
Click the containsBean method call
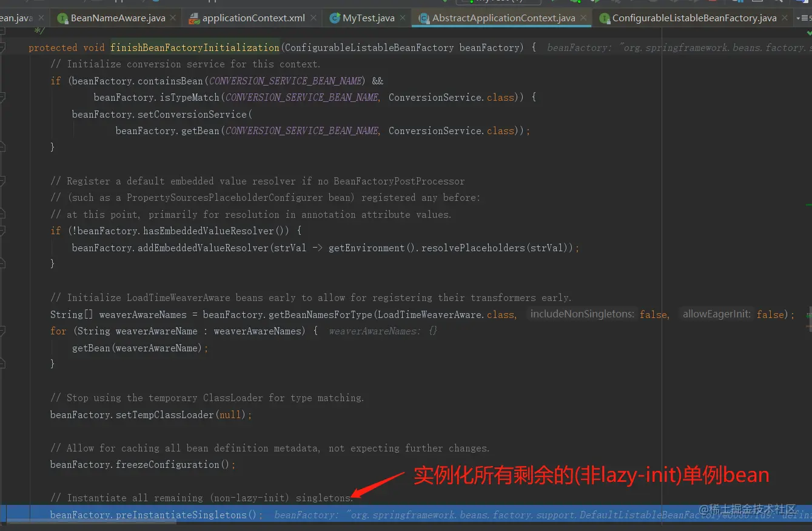pyautogui.click(x=170, y=81)
